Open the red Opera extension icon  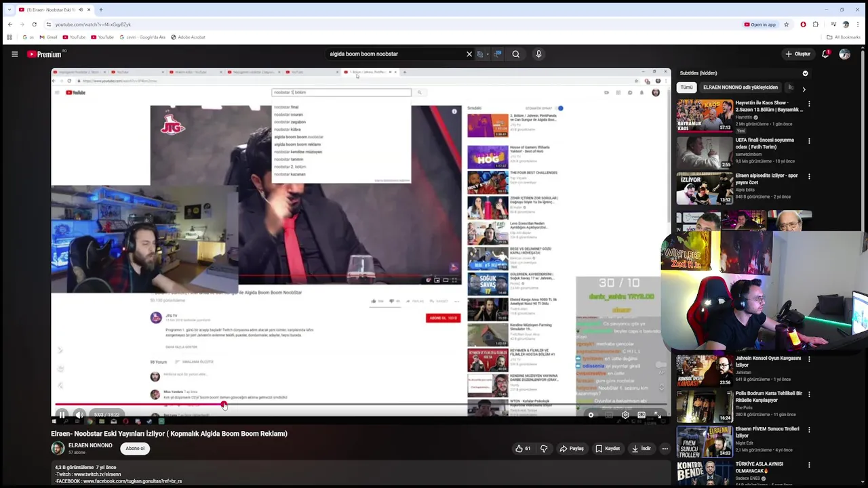tap(803, 24)
